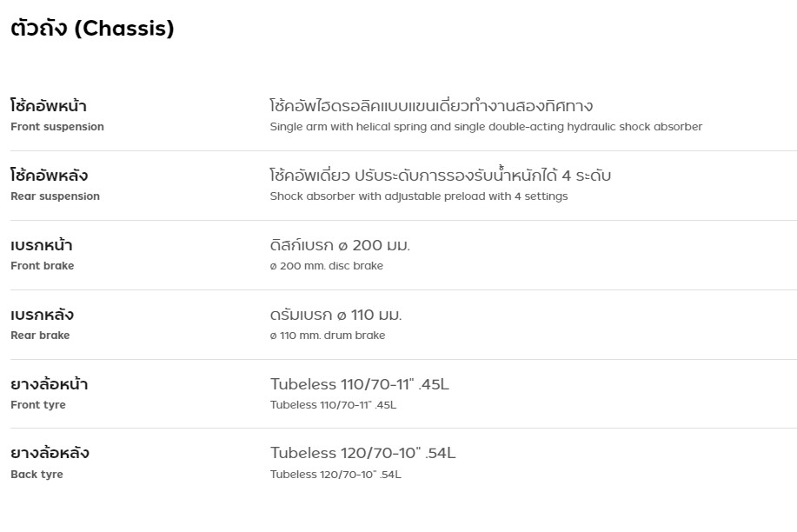Click the 'Front brake' English label
Image resolution: width=797 pixels, height=532 pixels.
pyautogui.click(x=43, y=266)
